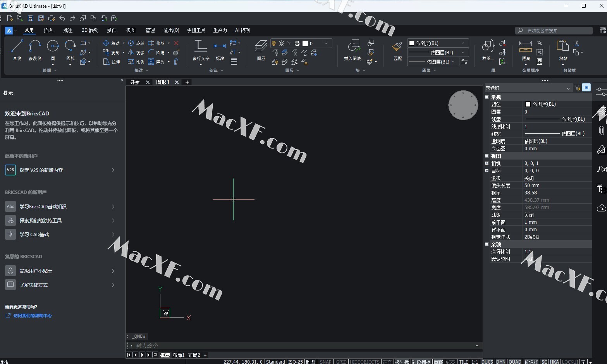Toggle Object Snap (对象捕捉) in status bar
607x364 pixels.
tap(421, 362)
